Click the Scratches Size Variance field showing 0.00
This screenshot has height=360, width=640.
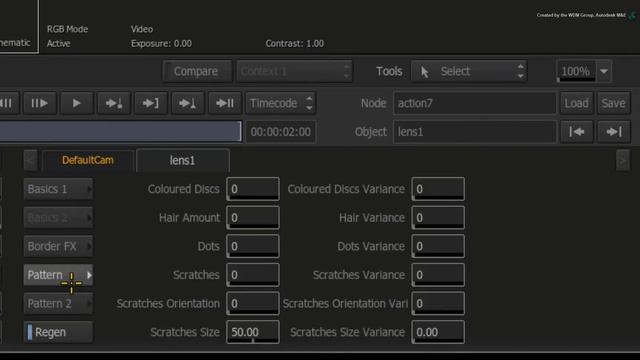(438, 332)
